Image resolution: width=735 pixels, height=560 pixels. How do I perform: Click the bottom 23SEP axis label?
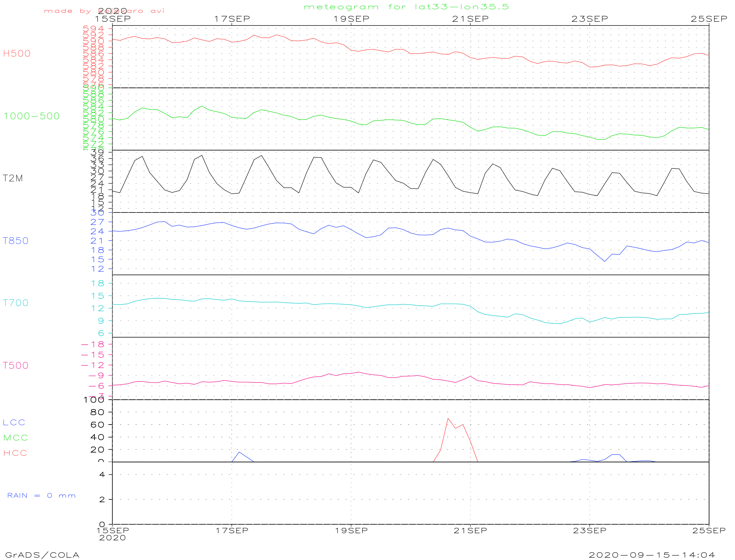(x=590, y=531)
